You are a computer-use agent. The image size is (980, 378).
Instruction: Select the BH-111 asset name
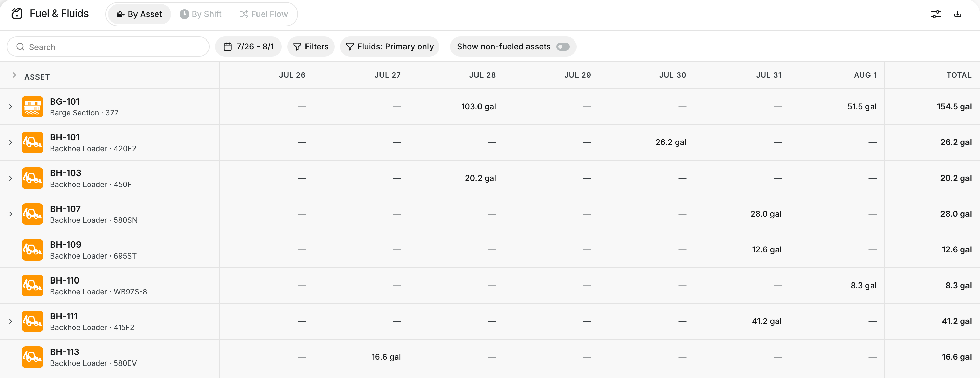click(x=64, y=316)
